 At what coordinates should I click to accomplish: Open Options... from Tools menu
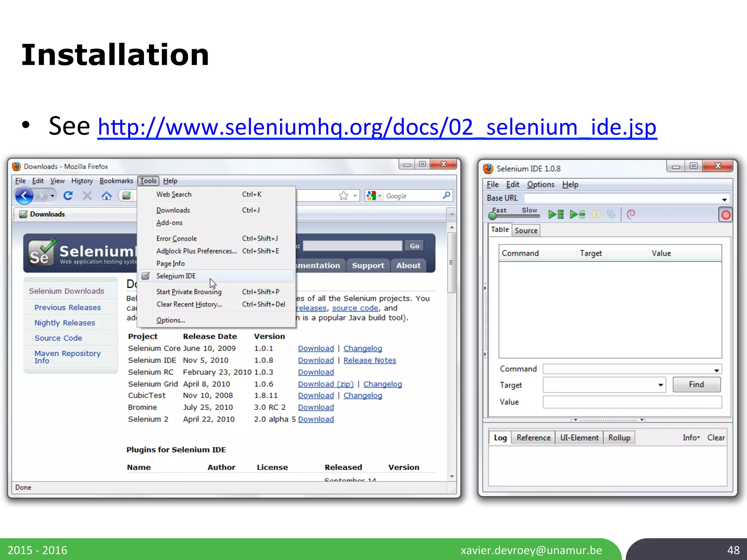[x=216, y=320]
